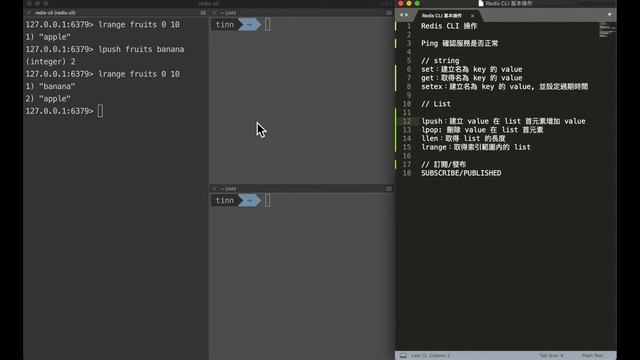This screenshot has width=640, height=360.
Task: Open the tab list dropdown arrow in Sublime
Action: [x=609, y=15]
